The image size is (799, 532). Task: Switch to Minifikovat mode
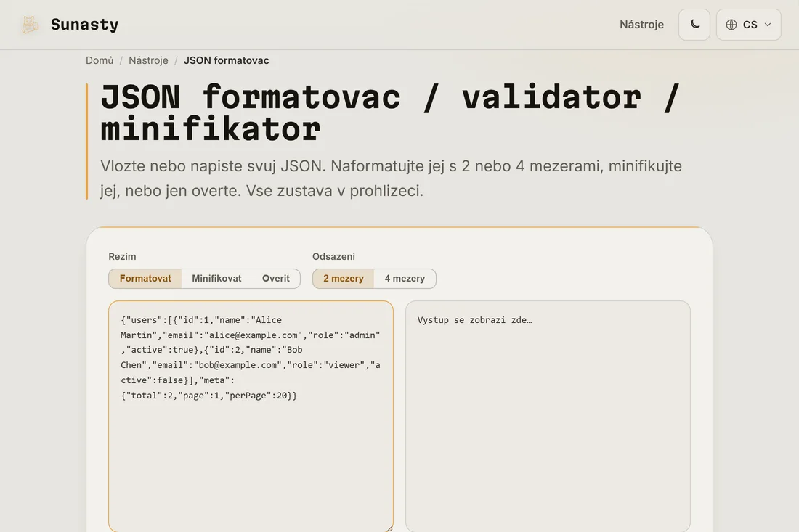pos(216,279)
